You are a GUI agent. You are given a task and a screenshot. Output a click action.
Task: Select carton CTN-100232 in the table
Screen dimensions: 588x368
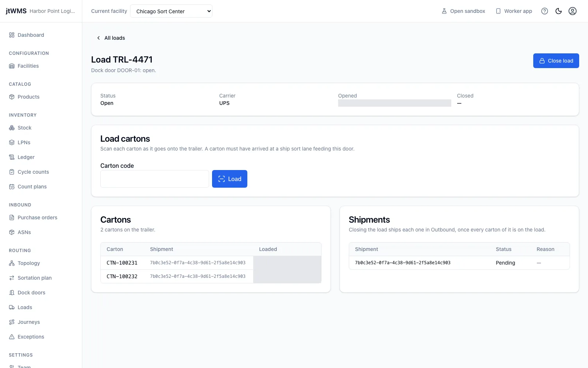tap(122, 276)
